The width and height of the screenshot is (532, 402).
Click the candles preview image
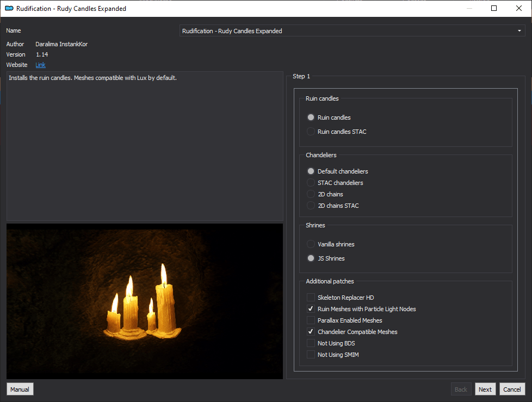(x=145, y=301)
